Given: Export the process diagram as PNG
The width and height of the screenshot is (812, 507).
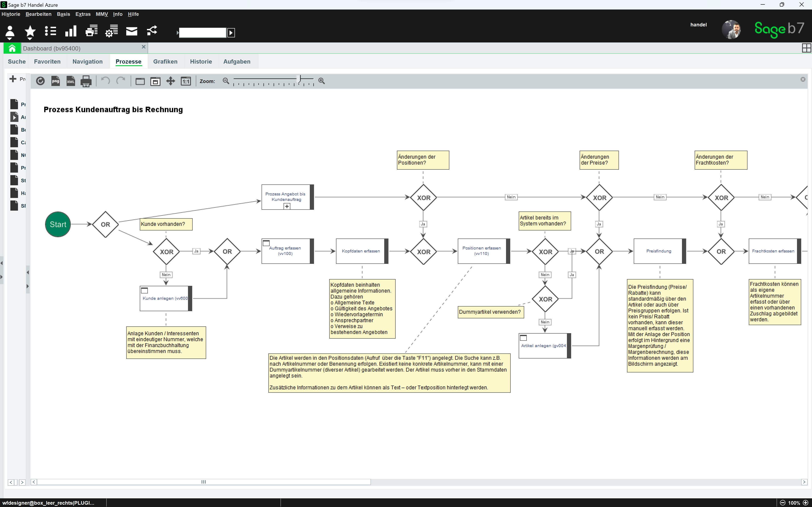Looking at the screenshot, I should click(55, 81).
